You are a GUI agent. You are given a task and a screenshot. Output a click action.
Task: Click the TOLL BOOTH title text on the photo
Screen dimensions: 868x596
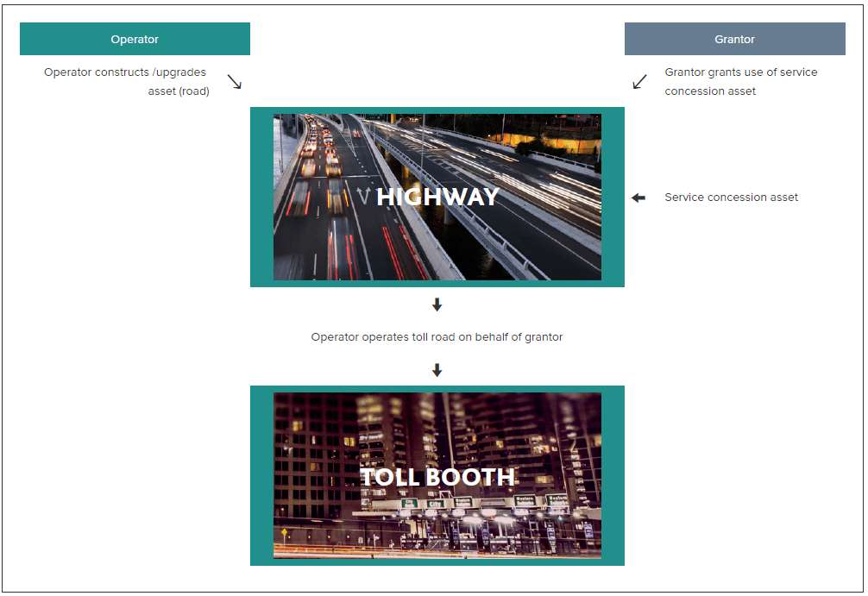click(437, 477)
